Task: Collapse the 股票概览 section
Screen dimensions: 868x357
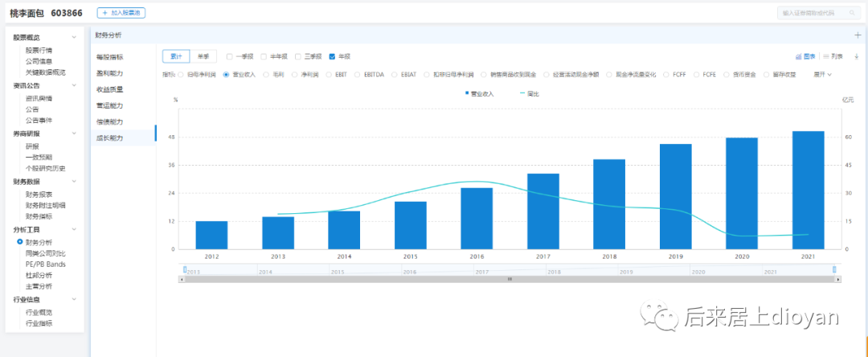Action: [x=75, y=38]
